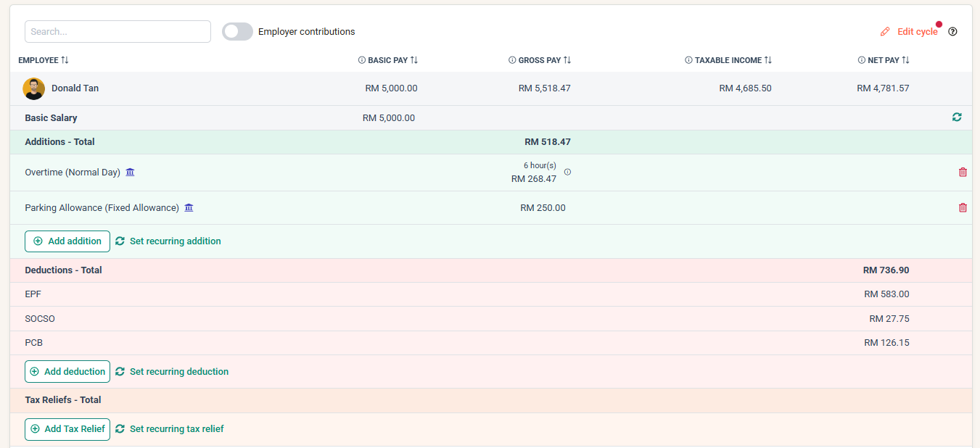Screen dimensions: 980x448
Task: Click the Set recurring addition link
Action: (174, 241)
